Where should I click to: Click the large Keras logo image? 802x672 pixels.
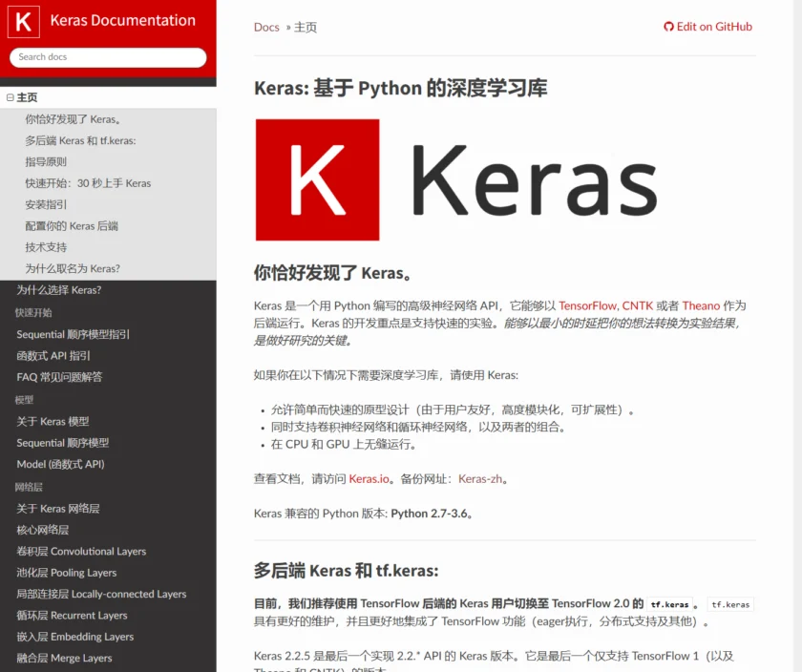[x=456, y=179]
